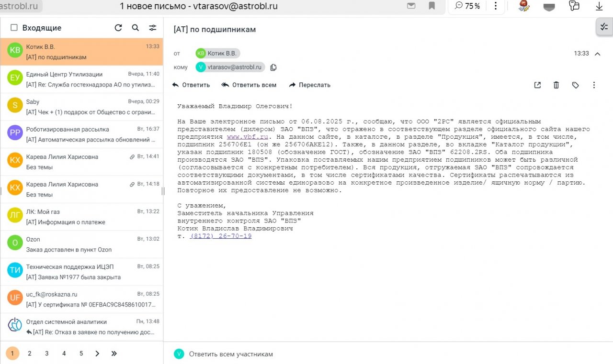Copy recipient address vtarasov@astrobl.ru
The image size is (613, 364).
point(273,67)
